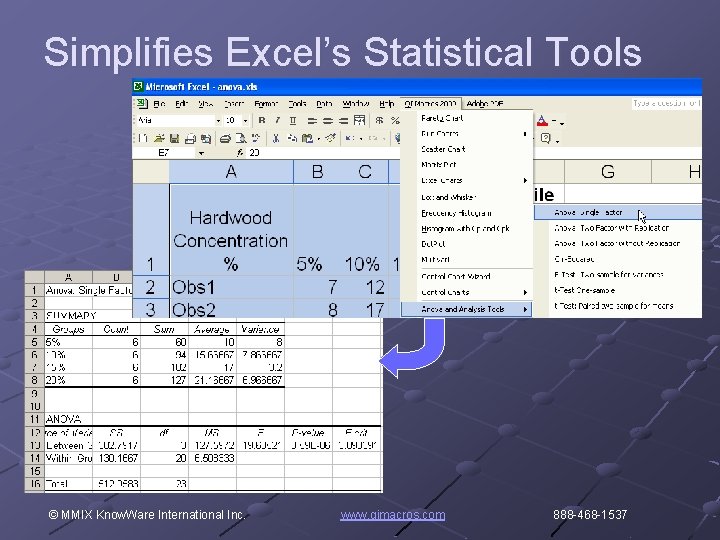
Task: Expand Anova and Analysis Tools submenu
Action: pyautogui.click(x=467, y=309)
